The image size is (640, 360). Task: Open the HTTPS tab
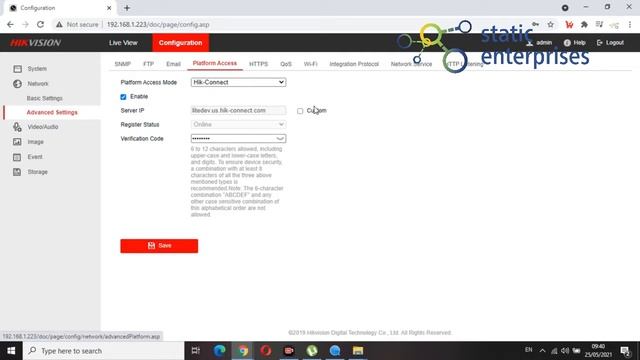pyautogui.click(x=258, y=64)
